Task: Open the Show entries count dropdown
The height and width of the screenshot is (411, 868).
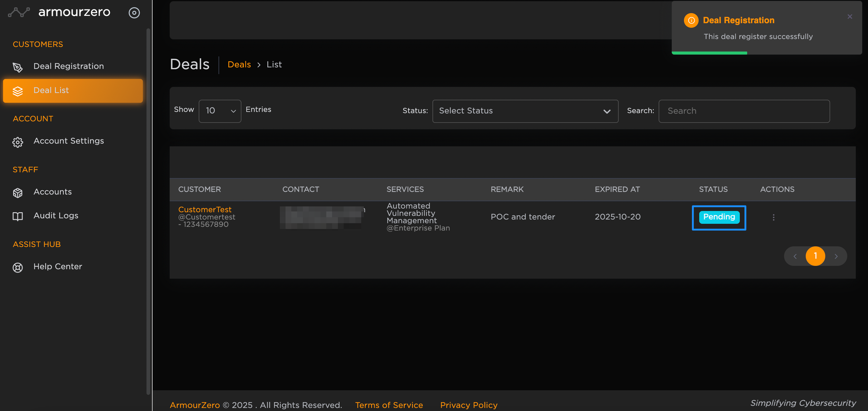Action: coord(220,111)
